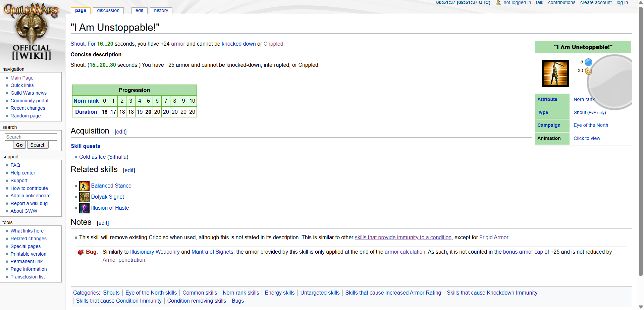Click Norn rank in Progression table

(x=86, y=101)
